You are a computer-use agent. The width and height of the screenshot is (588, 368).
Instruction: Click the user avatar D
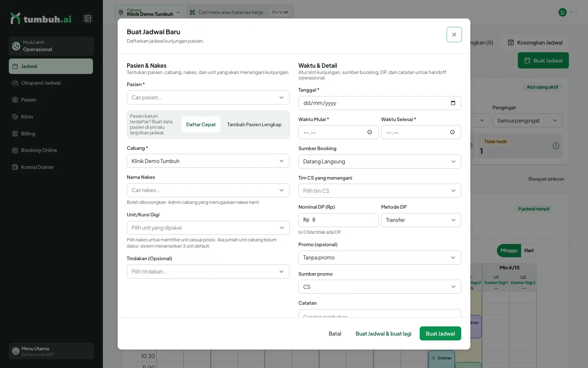tap(562, 13)
